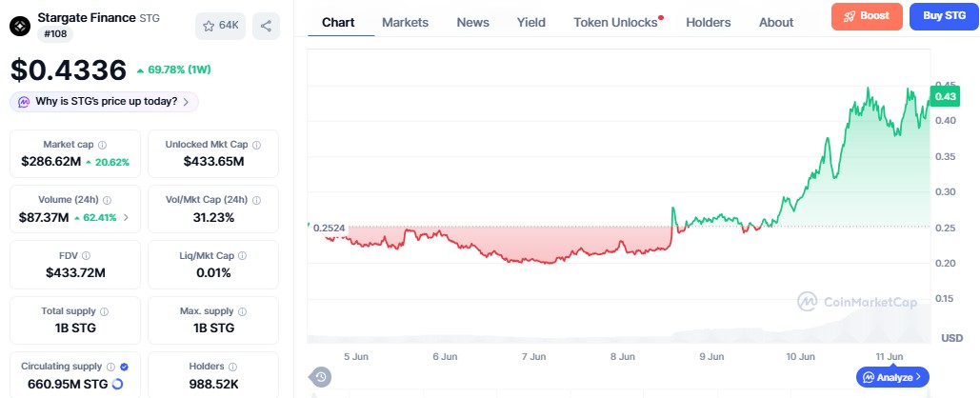Viewport: 980px width, 398px height.
Task: Open the Holders tab
Action: (709, 23)
